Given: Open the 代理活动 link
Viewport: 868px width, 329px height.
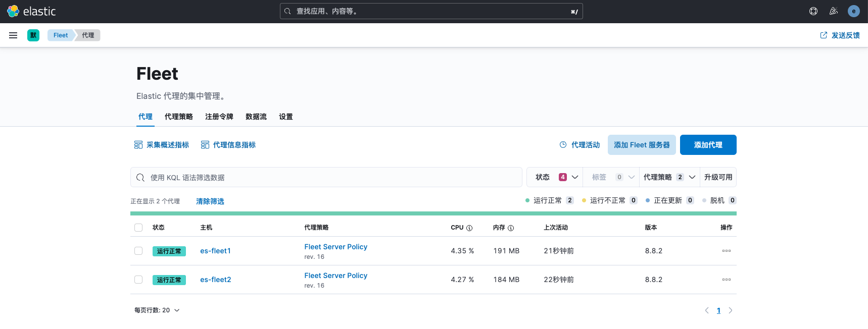Looking at the screenshot, I should tap(586, 145).
